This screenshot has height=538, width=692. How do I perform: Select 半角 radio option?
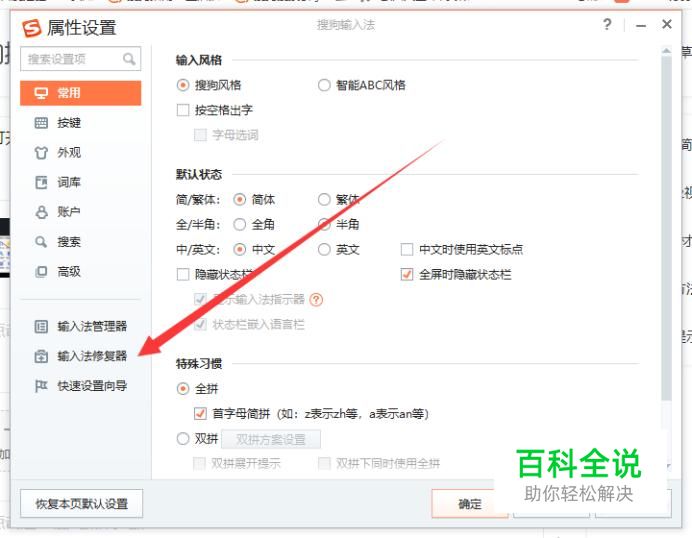tap(324, 225)
